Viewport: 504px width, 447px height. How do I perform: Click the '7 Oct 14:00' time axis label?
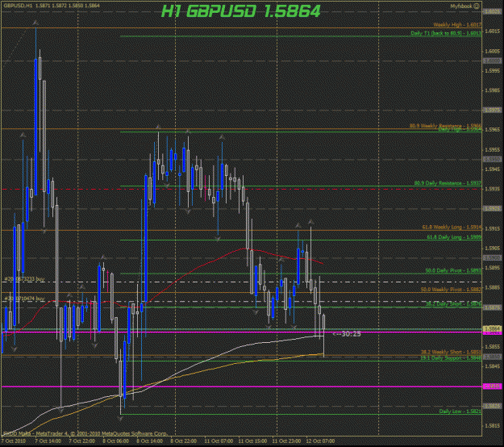(48, 441)
